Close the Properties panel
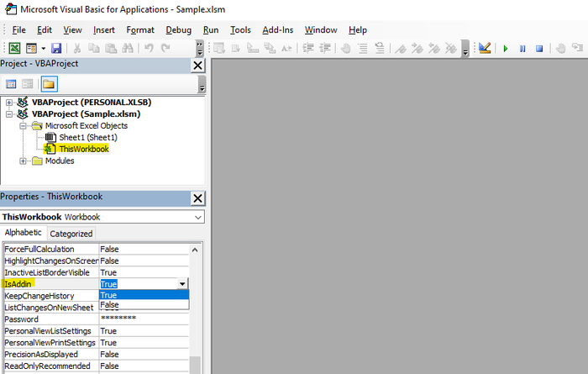588x374 pixels. 197,198
